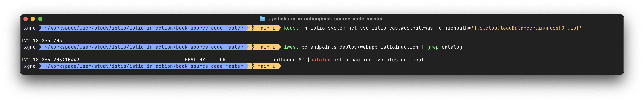Click the red close window button
The height and width of the screenshot is (102, 644).
(26, 19)
